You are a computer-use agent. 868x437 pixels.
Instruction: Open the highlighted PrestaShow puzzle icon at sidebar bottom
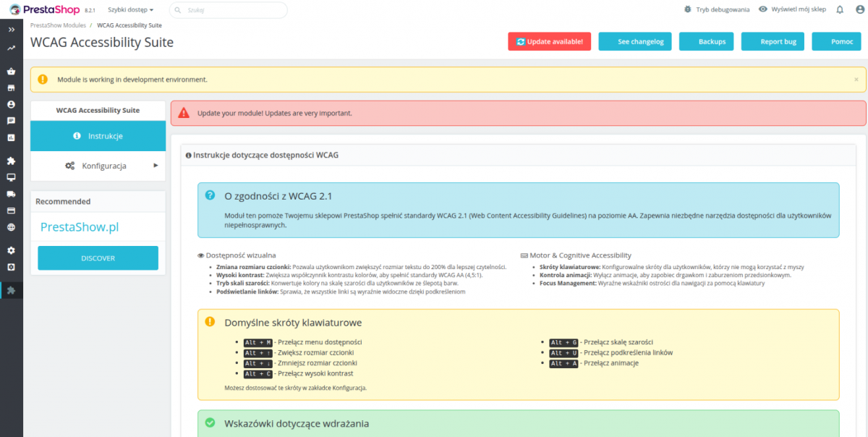(x=12, y=290)
